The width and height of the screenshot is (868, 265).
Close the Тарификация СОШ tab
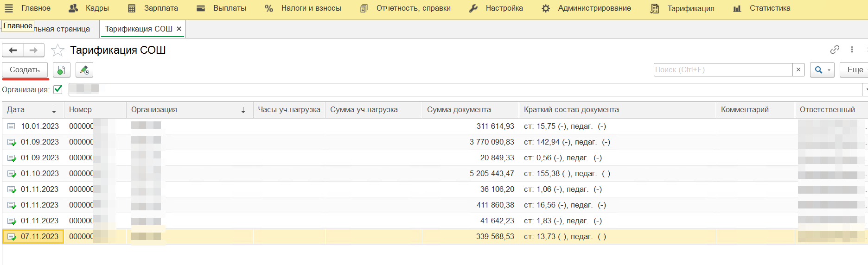[x=179, y=29]
